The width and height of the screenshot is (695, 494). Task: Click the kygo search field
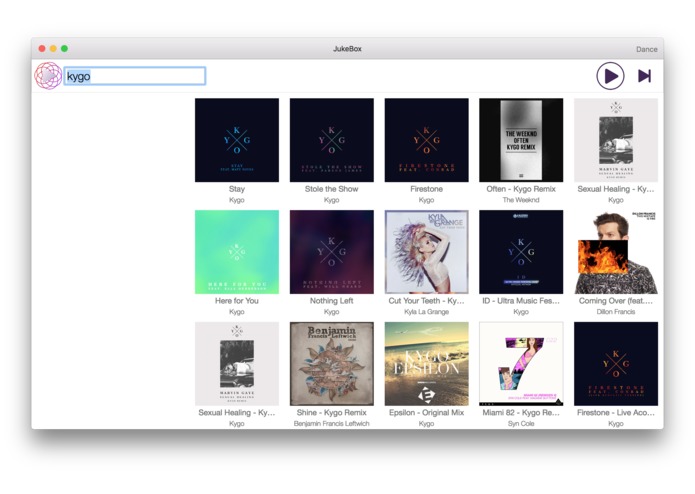pyautogui.click(x=135, y=76)
